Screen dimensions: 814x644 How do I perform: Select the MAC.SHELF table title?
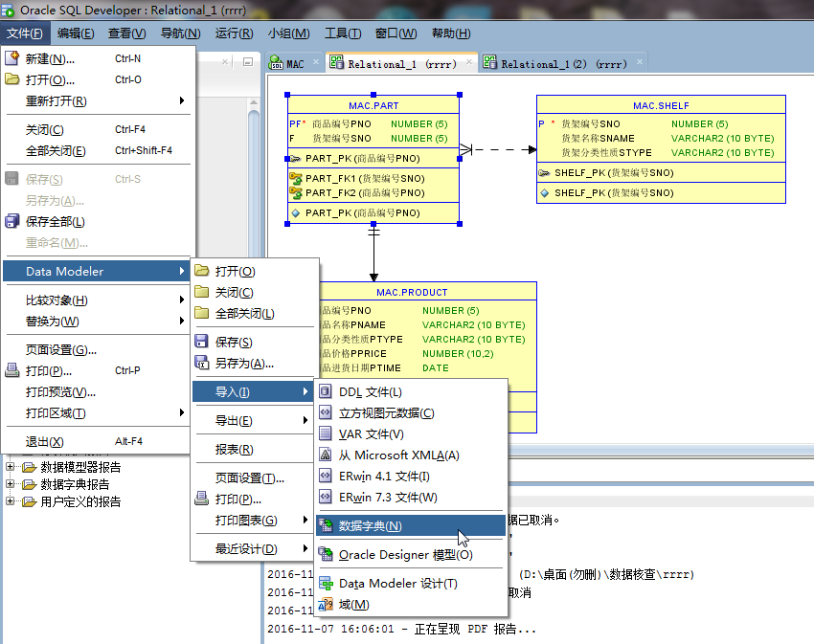pos(661,105)
